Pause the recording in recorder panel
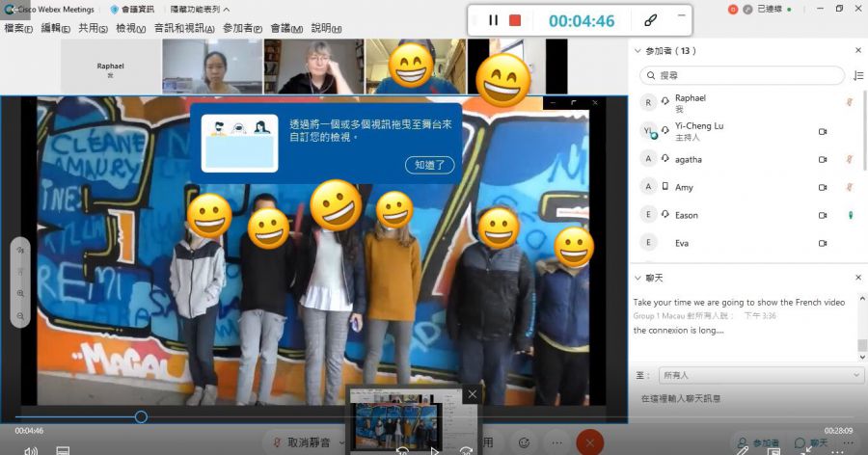The width and height of the screenshot is (868, 455). pos(493,20)
